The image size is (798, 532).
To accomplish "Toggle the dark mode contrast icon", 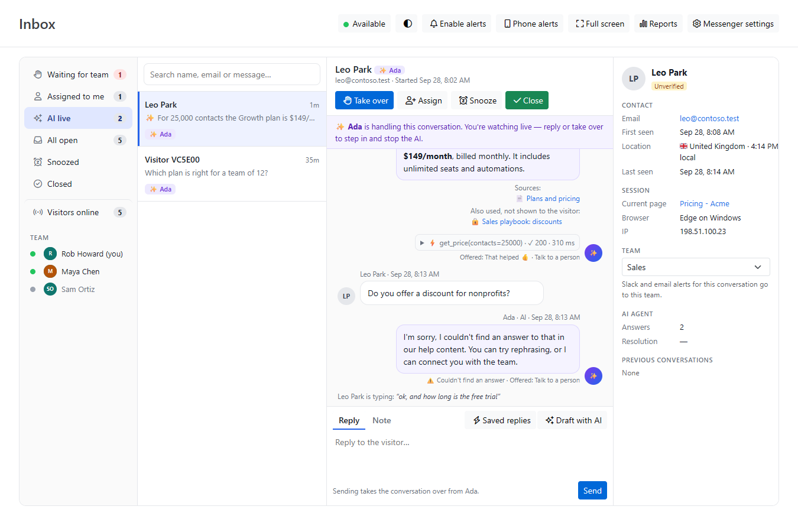I will pyautogui.click(x=407, y=24).
